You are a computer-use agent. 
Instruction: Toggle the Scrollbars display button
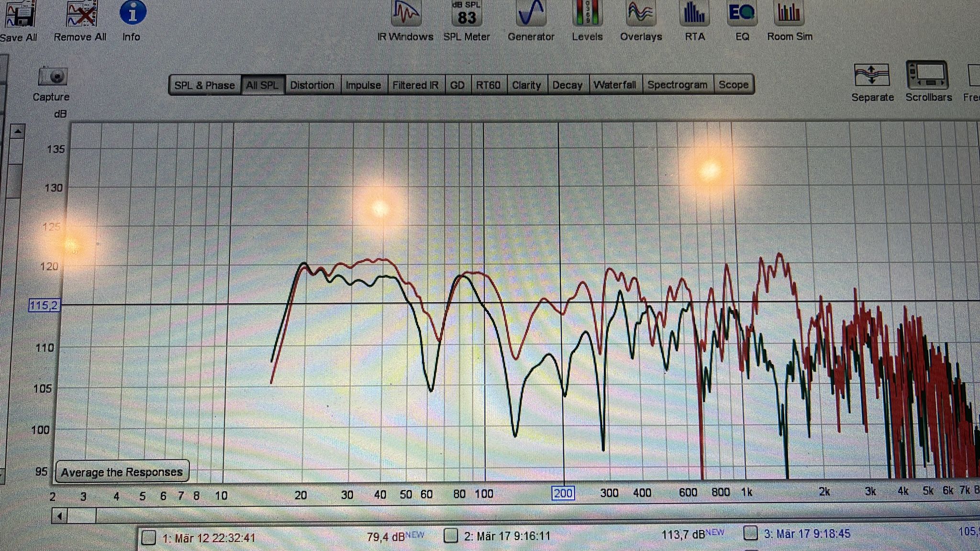pos(927,76)
